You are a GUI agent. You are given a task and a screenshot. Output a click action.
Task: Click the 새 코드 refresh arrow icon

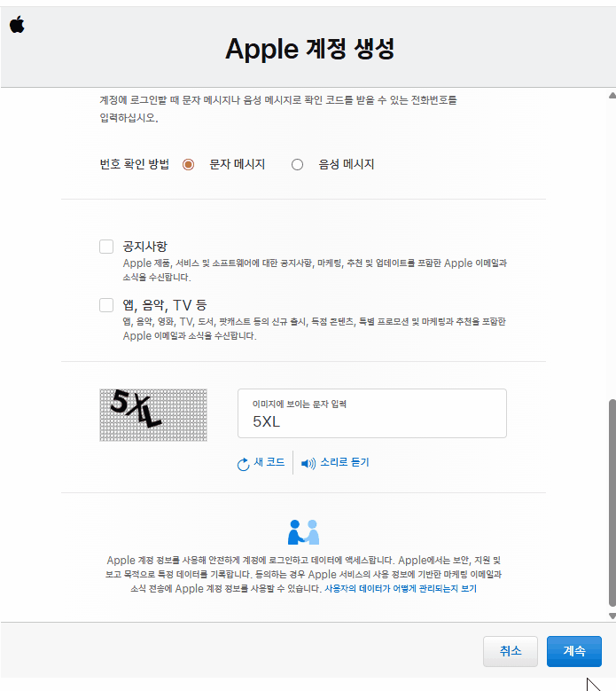[x=244, y=464]
